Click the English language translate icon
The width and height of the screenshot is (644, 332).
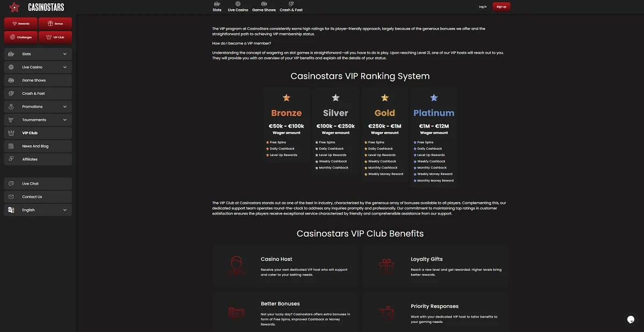[11, 210]
